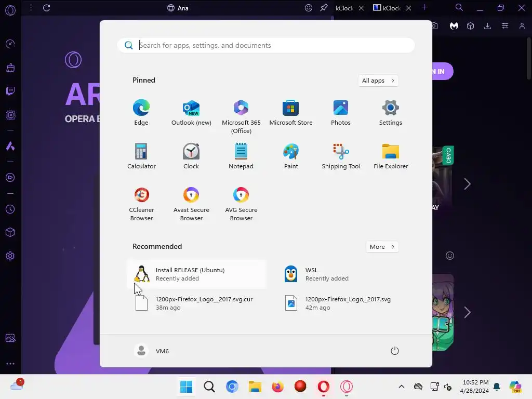Open Snipping Tool
Screen dimensions: 532x399
pos(341,156)
